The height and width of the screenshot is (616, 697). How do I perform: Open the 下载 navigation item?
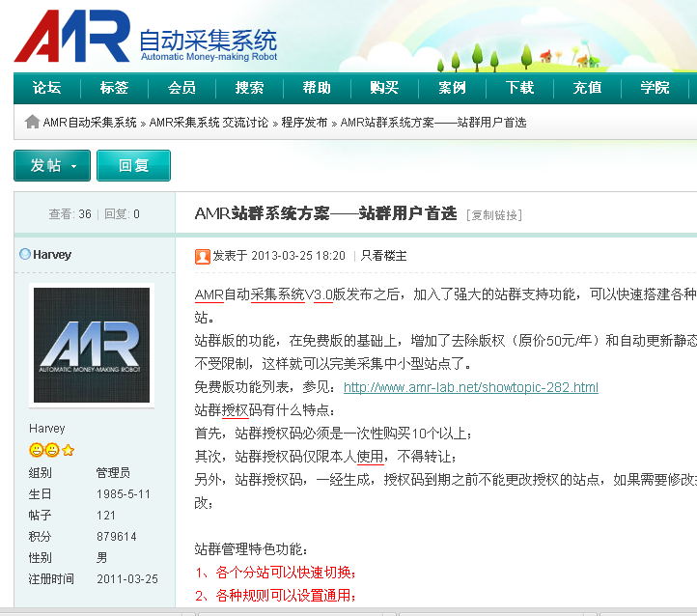519,88
